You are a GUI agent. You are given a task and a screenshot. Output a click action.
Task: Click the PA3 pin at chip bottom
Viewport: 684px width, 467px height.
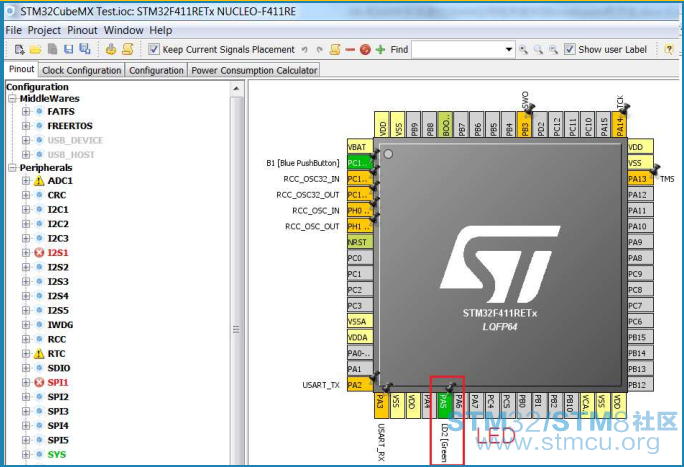(x=381, y=406)
